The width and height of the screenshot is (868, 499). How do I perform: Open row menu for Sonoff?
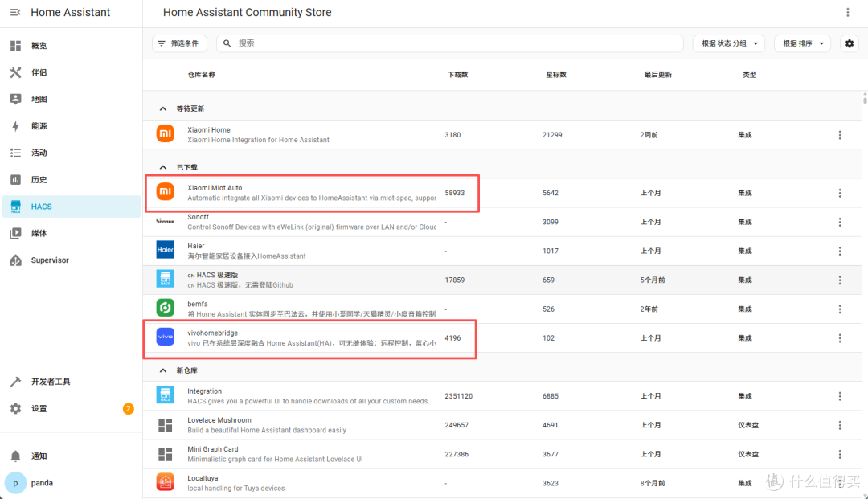[840, 222]
